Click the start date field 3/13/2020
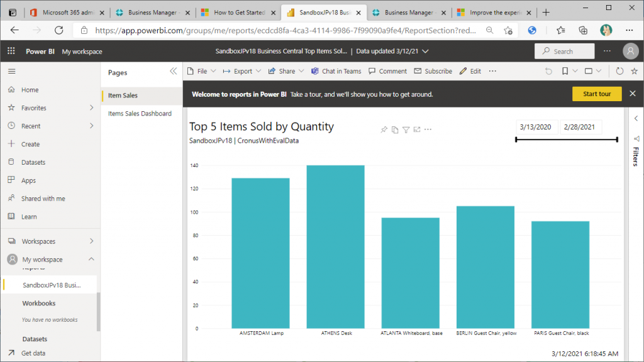 pos(536,127)
